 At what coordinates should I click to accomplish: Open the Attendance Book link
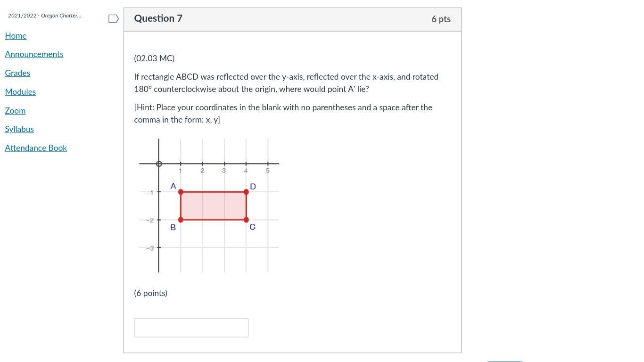click(x=36, y=148)
